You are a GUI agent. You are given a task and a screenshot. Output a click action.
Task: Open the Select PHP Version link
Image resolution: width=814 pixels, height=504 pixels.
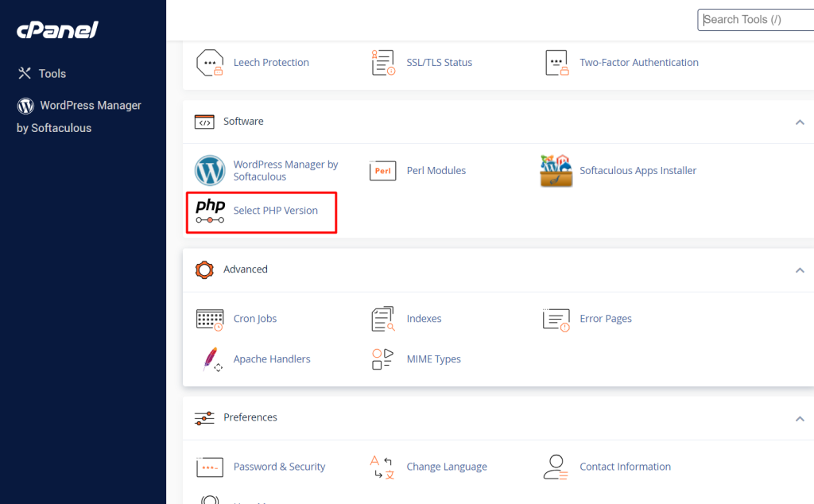click(x=275, y=210)
